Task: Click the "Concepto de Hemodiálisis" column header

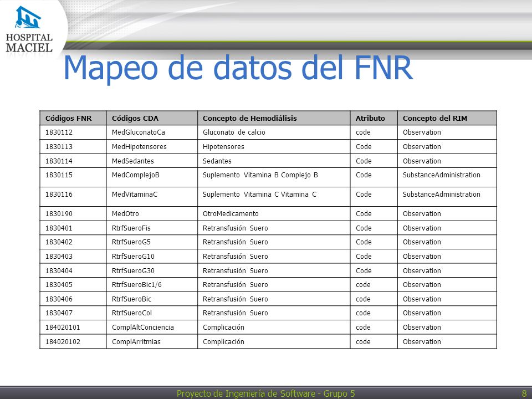Action: tap(274, 118)
